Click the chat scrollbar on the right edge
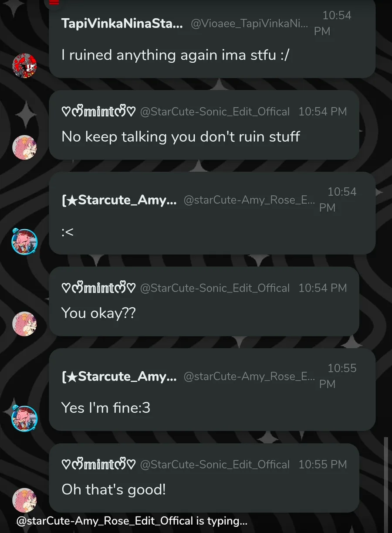392x533 pixels. (x=385, y=475)
